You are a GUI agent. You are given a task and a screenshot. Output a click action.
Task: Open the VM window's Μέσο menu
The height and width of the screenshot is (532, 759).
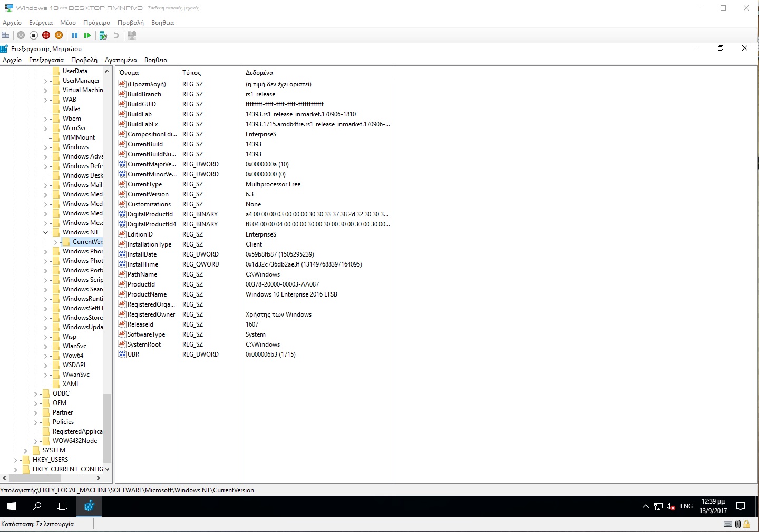click(68, 23)
